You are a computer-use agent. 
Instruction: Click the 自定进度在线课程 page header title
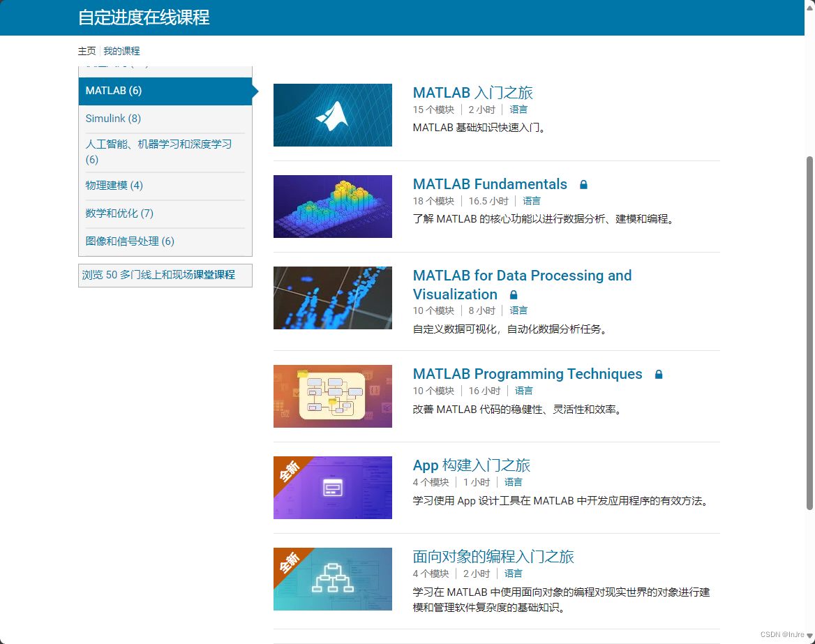click(x=144, y=17)
